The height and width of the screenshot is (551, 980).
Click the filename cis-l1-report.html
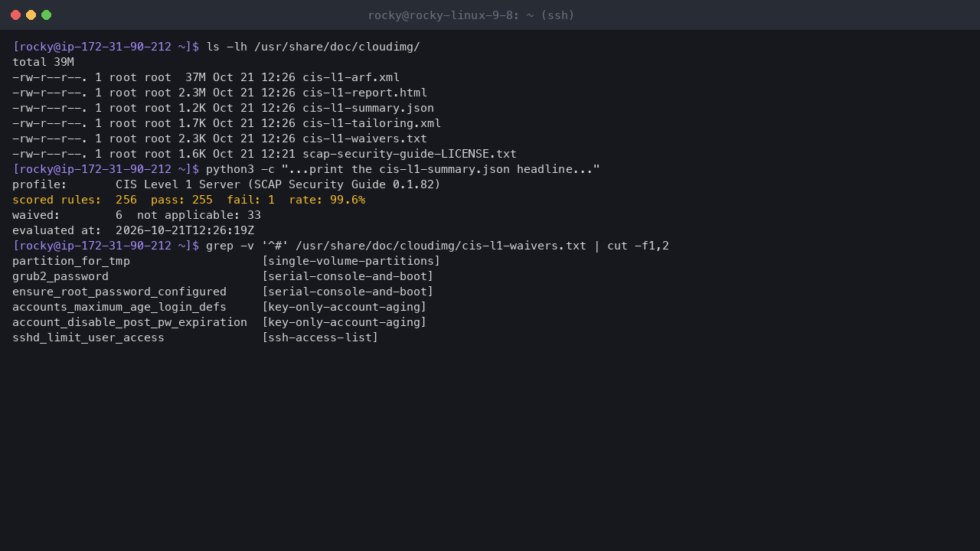364,93
